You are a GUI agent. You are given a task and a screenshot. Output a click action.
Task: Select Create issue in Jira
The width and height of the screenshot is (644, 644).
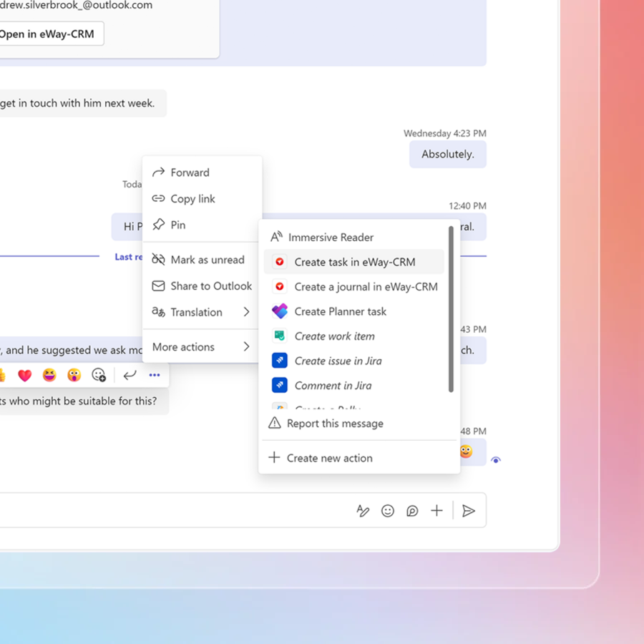[338, 361]
